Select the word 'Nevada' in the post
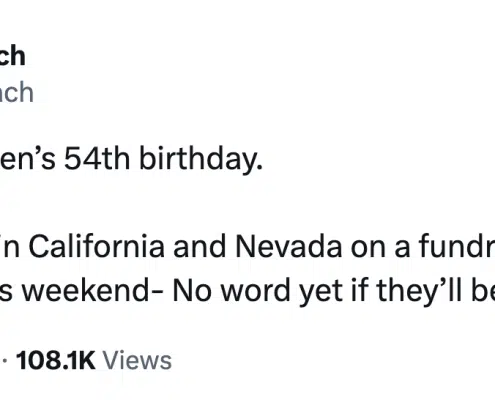This screenshot has height=400, width=495. pos(289,247)
